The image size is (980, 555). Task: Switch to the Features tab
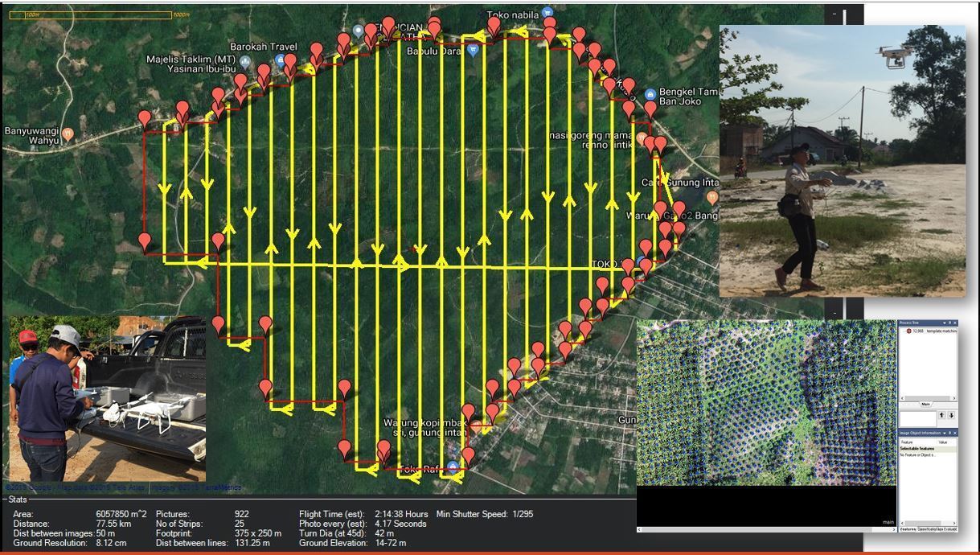(907, 528)
